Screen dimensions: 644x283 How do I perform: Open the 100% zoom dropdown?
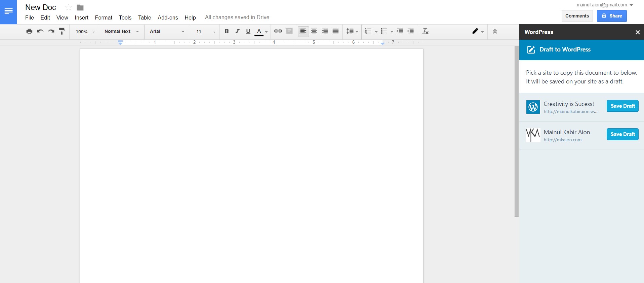pos(85,32)
